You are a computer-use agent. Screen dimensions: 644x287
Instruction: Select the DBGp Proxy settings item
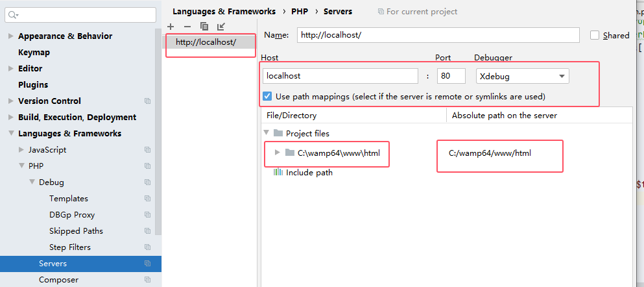pos(72,215)
